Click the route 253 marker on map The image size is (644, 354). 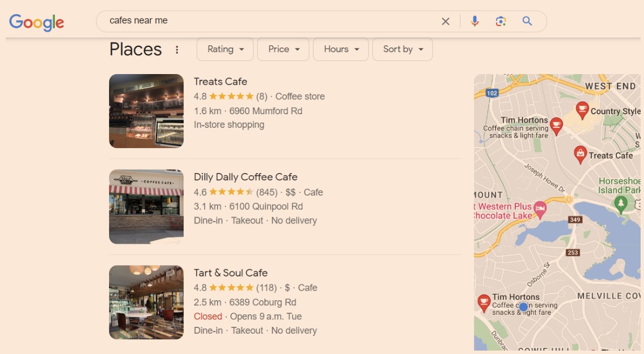573,252
